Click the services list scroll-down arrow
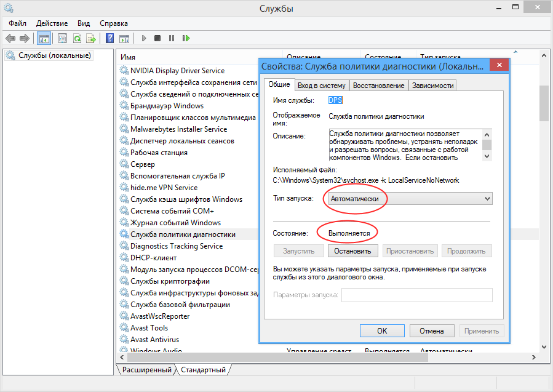553x392 pixels. (544, 347)
